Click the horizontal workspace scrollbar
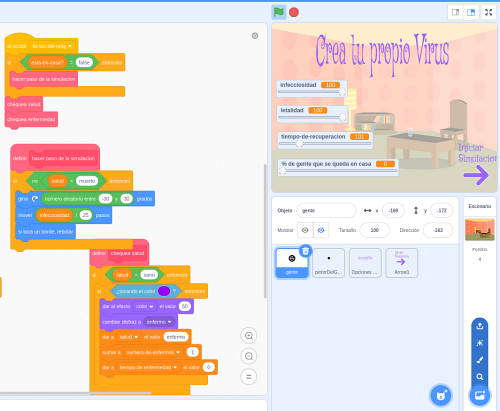The height and width of the screenshot is (411, 500). (75, 393)
